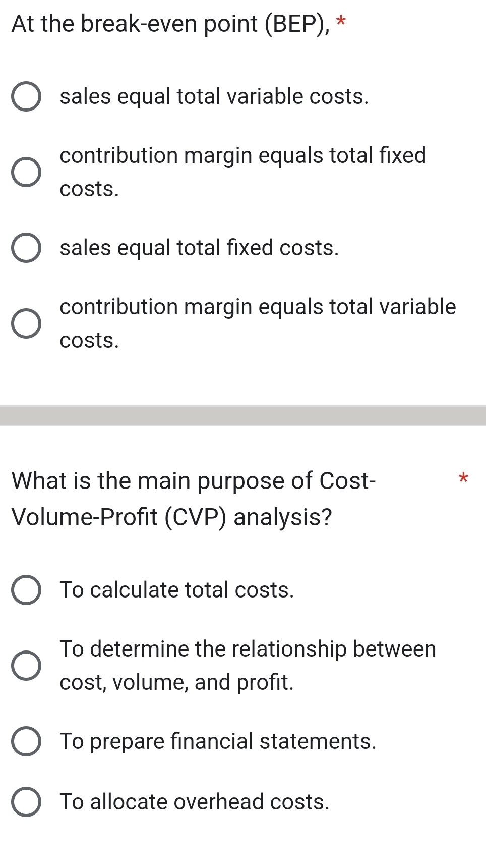Image resolution: width=486 pixels, height=868 pixels.
Task: Click the red required asterisk on the CVP question
Action: [464, 477]
